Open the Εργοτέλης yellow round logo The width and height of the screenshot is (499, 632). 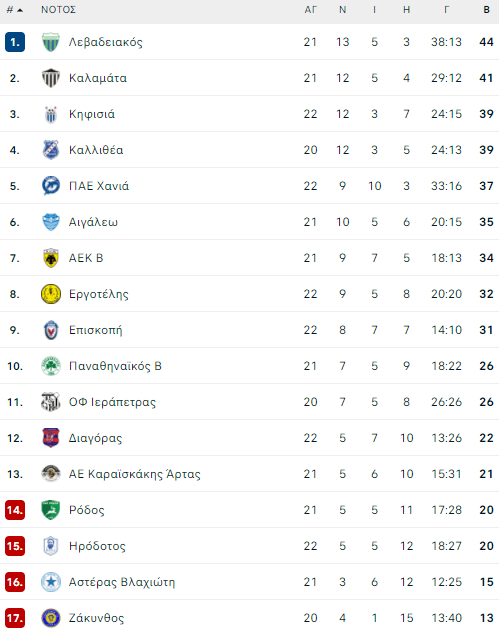[51, 294]
